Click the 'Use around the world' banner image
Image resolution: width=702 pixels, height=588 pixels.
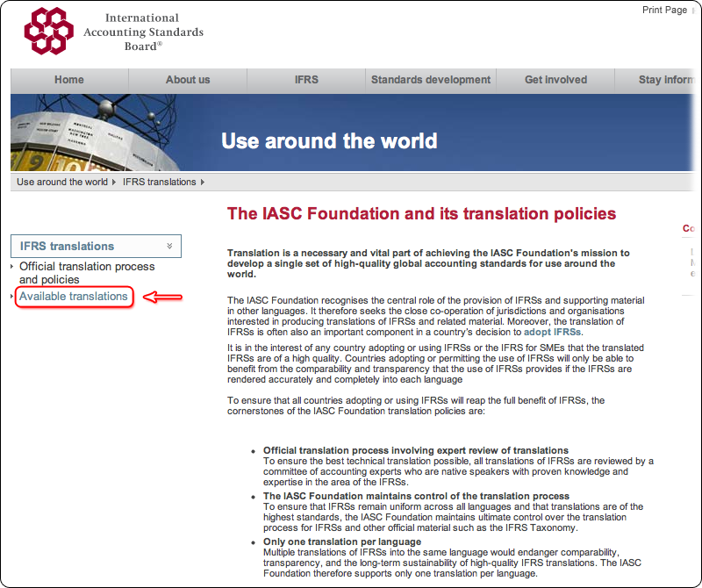click(x=352, y=133)
